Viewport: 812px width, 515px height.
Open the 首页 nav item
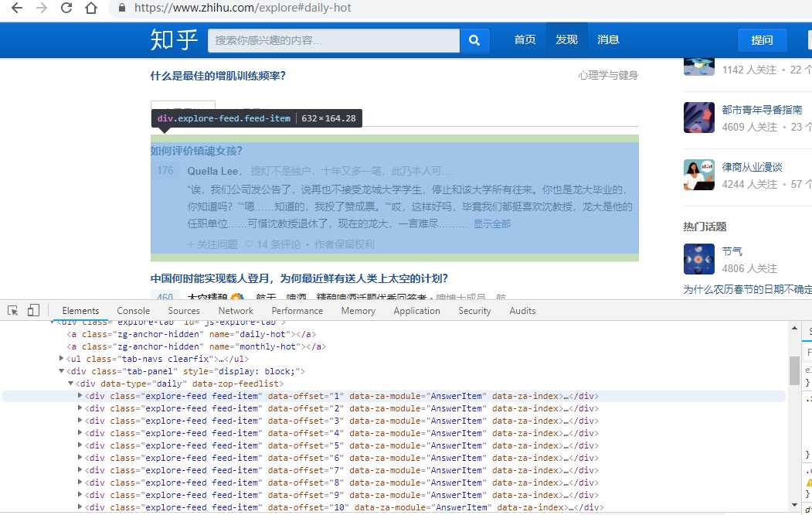[x=525, y=40]
